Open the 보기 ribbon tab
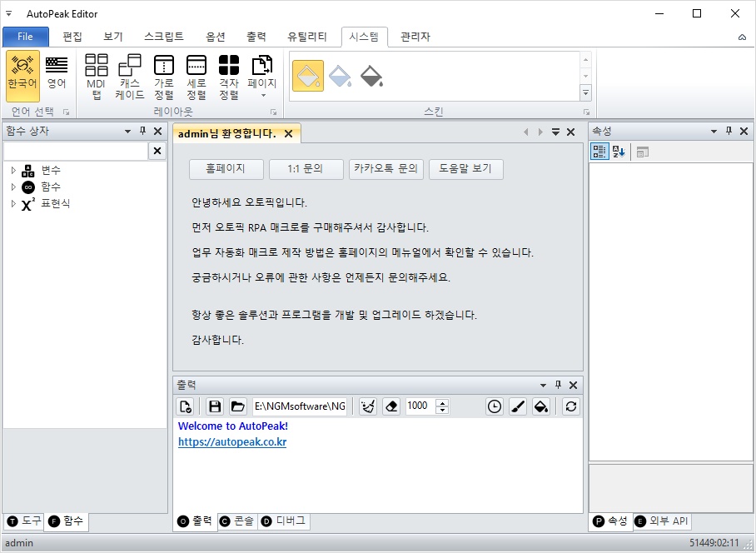Viewport: 756px width, 553px height. 113,37
